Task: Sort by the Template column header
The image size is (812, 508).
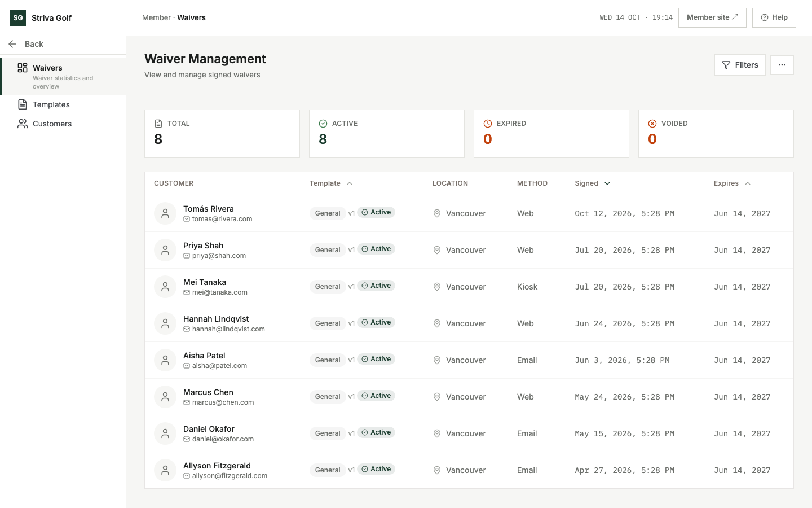Action: click(x=331, y=183)
